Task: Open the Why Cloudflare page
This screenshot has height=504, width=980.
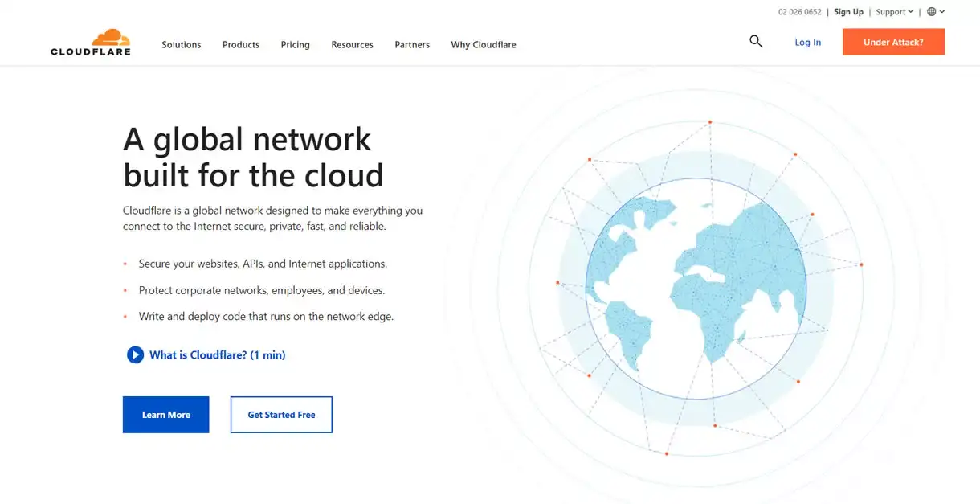Action: [x=483, y=45]
